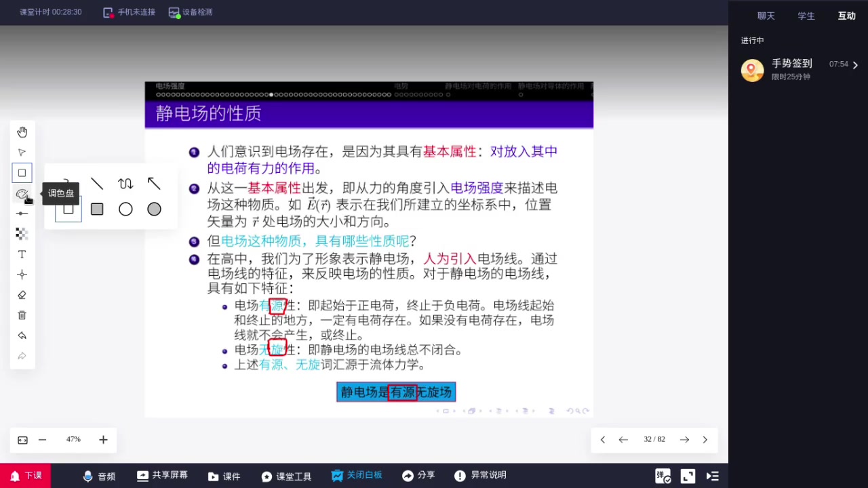This screenshot has height=488, width=868.
Task: Open the color palette tool
Action: (x=22, y=194)
